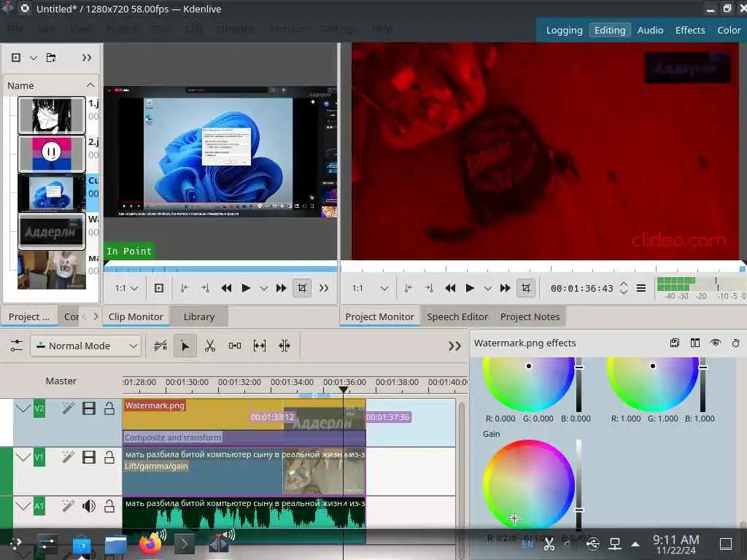Open the Project Monitor tab

[379, 316]
